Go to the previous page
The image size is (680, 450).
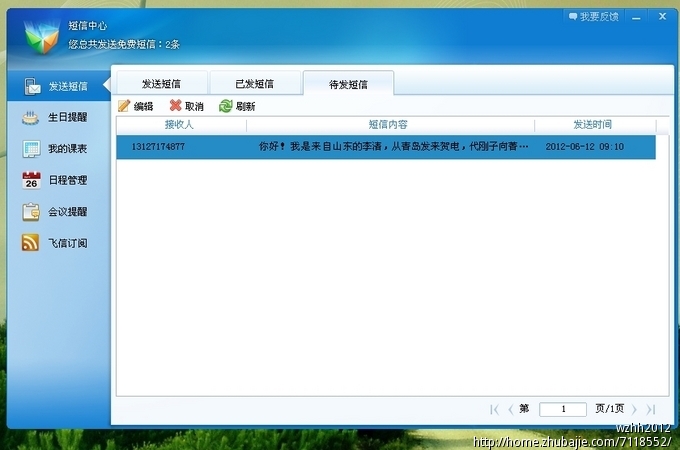pos(510,409)
